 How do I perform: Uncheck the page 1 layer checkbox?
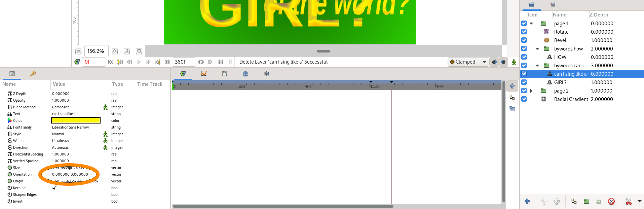tap(524, 23)
